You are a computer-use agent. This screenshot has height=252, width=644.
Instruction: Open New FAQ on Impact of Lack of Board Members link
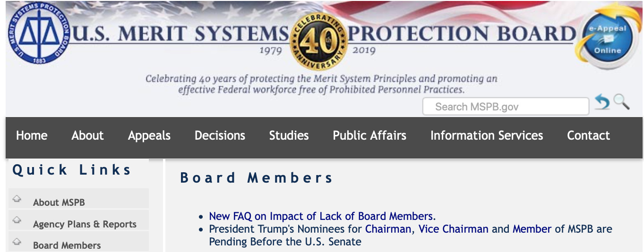[x=322, y=216]
